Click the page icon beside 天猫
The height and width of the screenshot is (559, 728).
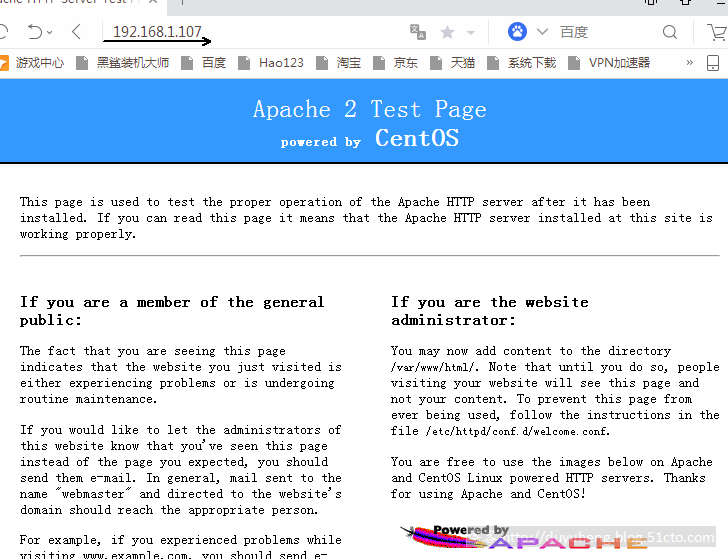coord(436,63)
